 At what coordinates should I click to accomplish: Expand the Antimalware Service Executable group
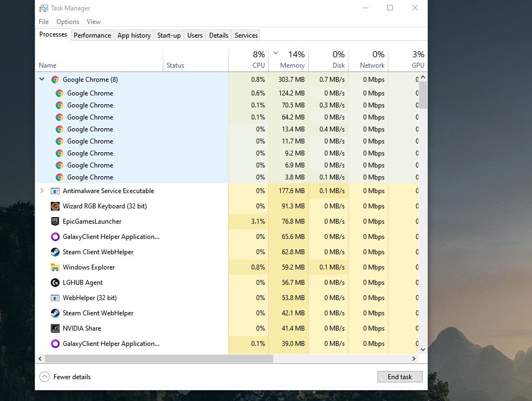pyautogui.click(x=42, y=190)
